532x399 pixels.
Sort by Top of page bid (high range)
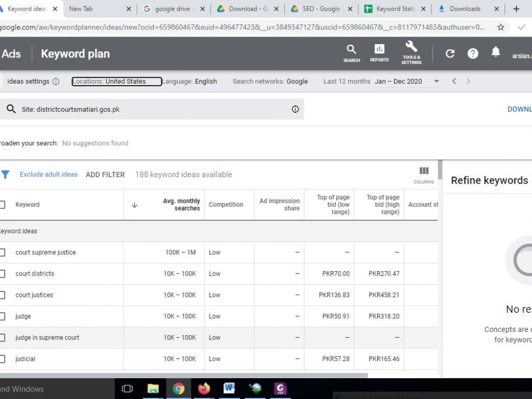coord(383,205)
